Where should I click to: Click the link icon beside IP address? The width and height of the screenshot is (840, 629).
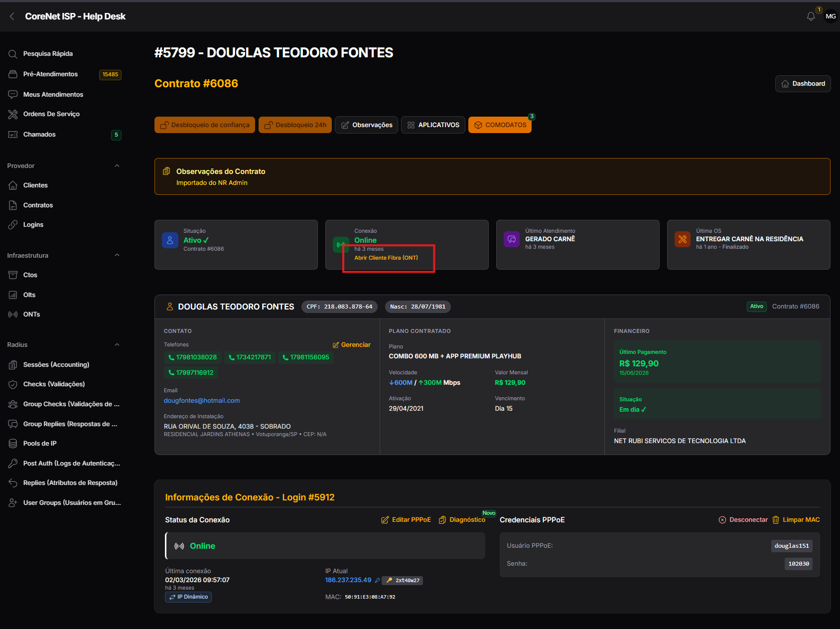tap(377, 581)
